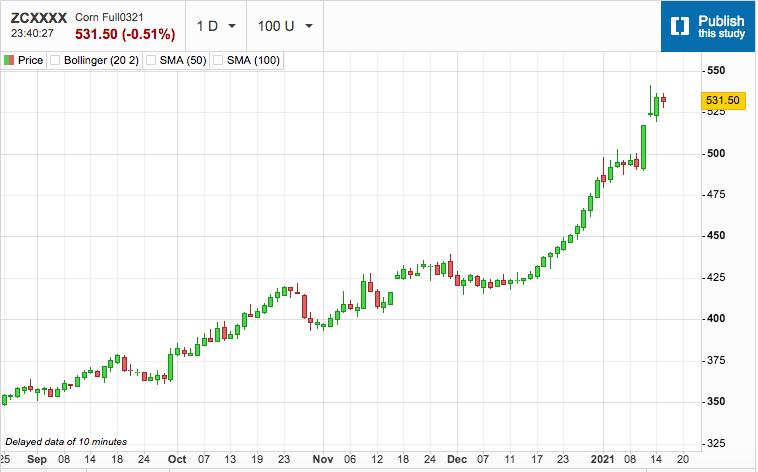This screenshot has height=472, width=758.
Task: Toggle the Price indicator color box
Action: (x=9, y=60)
